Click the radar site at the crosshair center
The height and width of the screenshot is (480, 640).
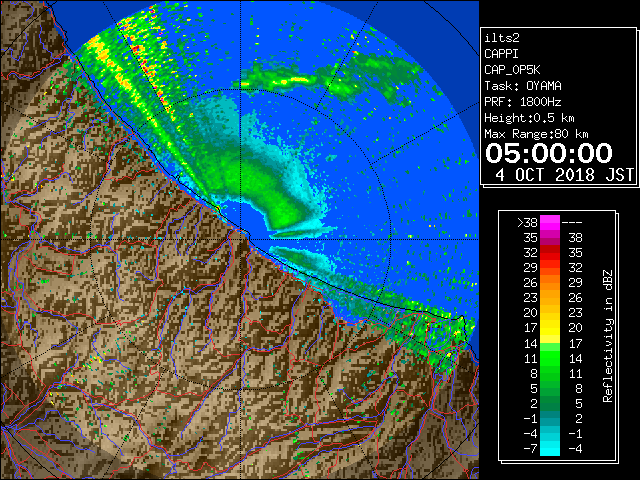pyautogui.click(x=240, y=240)
